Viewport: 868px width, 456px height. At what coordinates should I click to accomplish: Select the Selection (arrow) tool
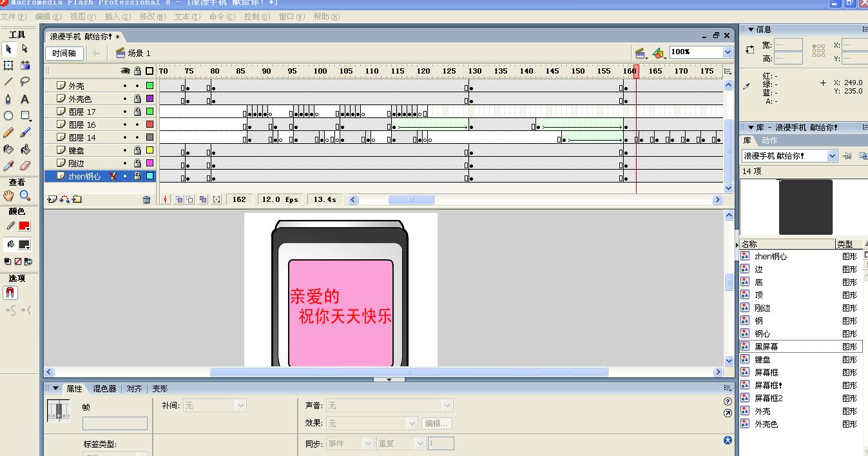tap(8, 48)
